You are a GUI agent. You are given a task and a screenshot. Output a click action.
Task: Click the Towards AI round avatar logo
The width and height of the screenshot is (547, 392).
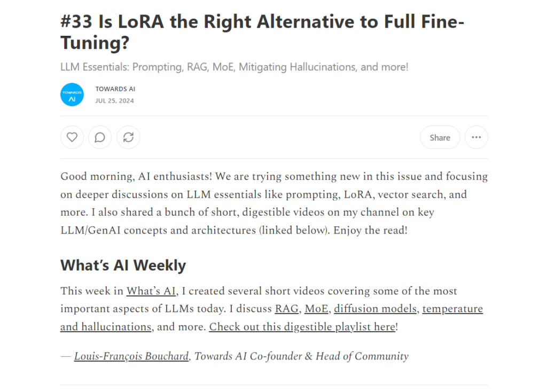(72, 95)
